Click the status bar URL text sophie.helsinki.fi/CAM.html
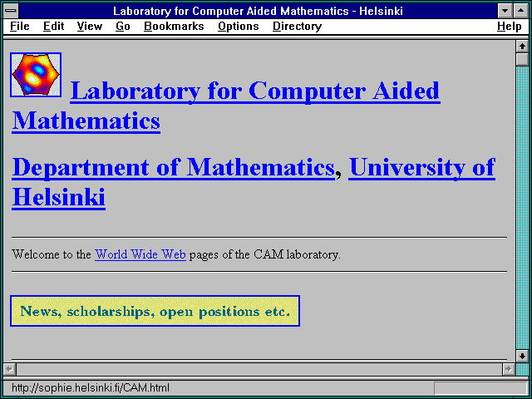Screen dimensions: 532x399 coord(90,388)
